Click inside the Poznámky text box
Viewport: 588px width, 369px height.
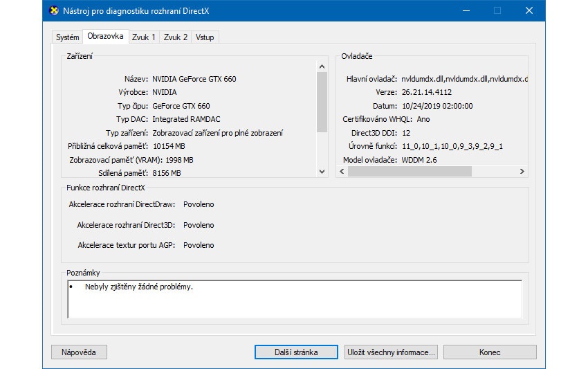[295, 299]
